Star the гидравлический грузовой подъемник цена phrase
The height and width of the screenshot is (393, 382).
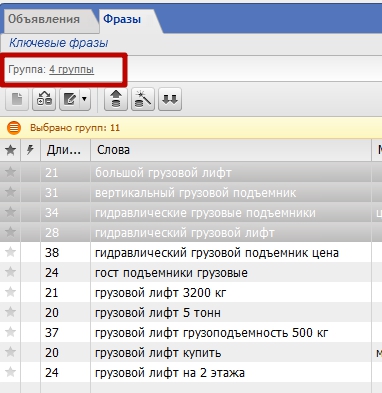(10, 252)
